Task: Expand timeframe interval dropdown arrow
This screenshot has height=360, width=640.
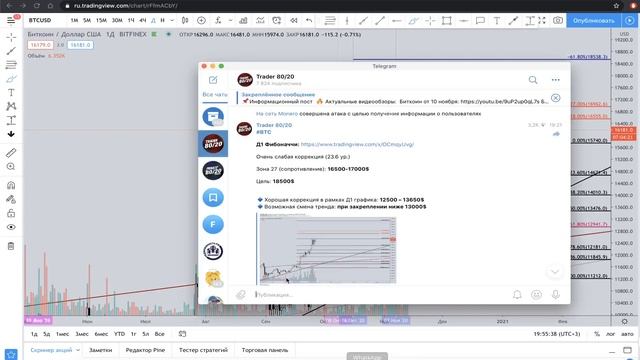Action: click(172, 20)
